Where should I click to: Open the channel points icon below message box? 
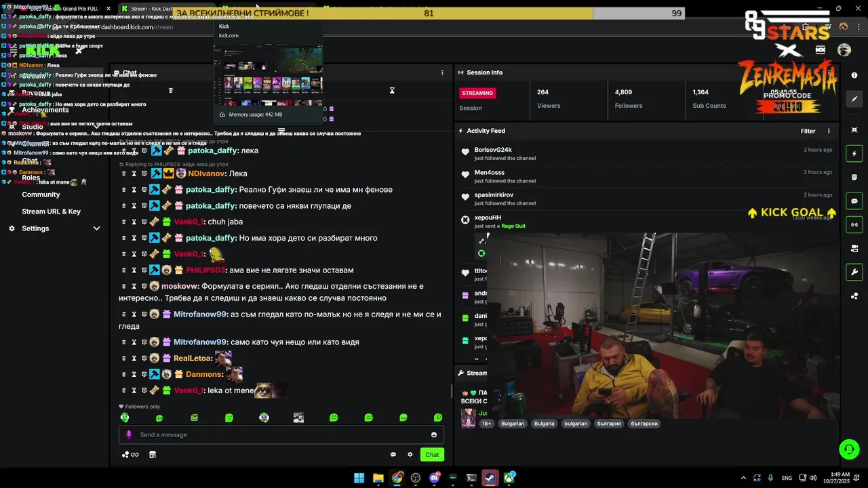pyautogui.click(x=130, y=455)
